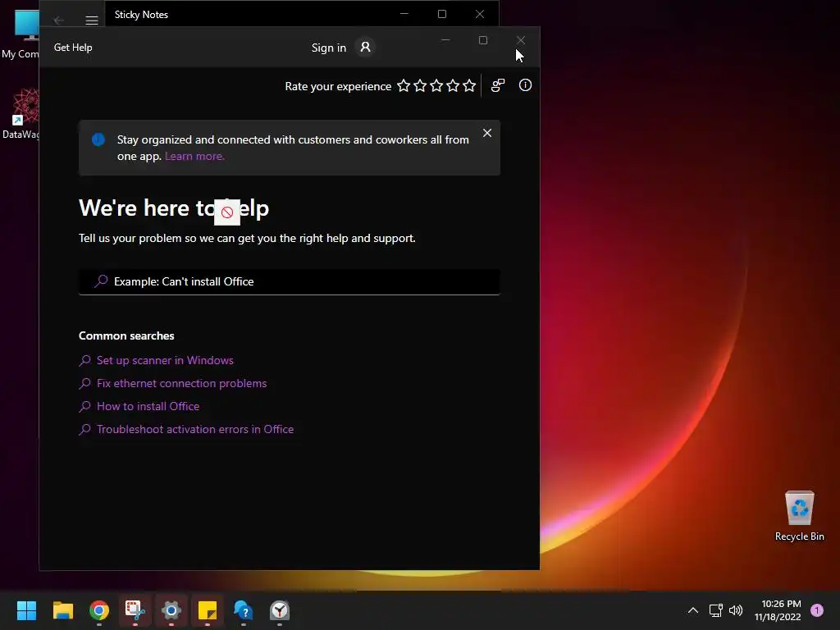This screenshot has height=630, width=840.
Task: Rate experience with first star
Action: coord(404,85)
